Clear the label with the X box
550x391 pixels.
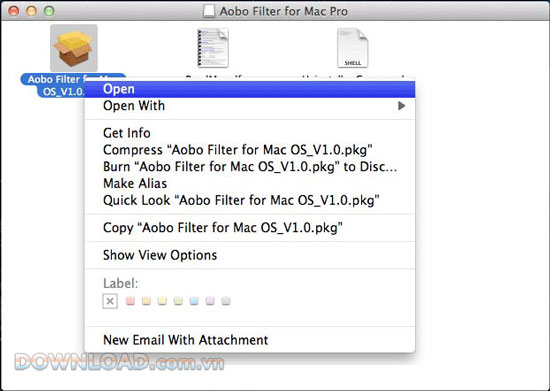110,301
